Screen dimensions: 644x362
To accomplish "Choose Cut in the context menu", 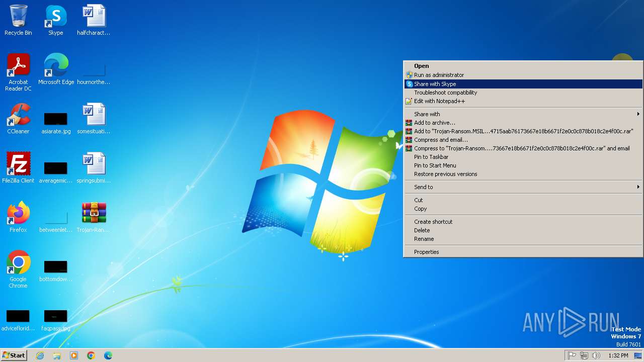I will coord(523,200).
